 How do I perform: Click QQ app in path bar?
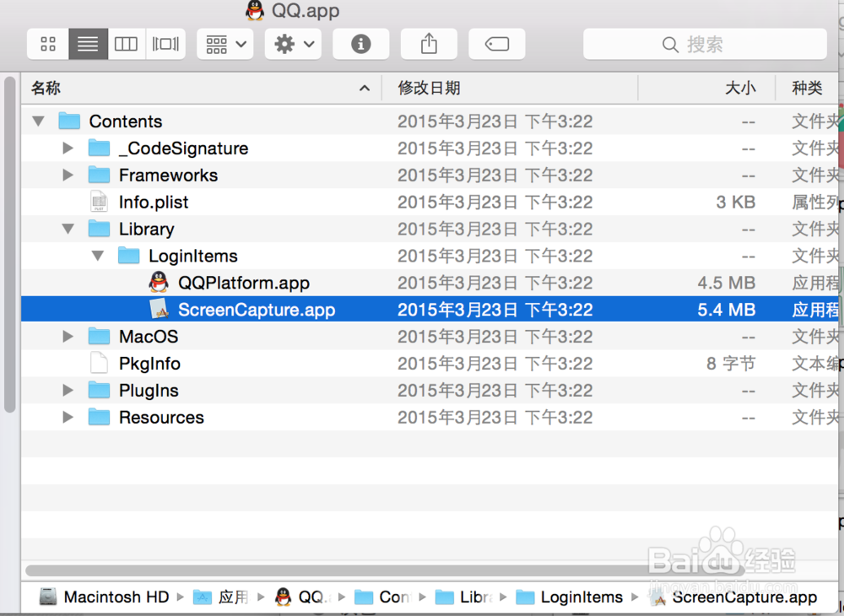tap(302, 597)
